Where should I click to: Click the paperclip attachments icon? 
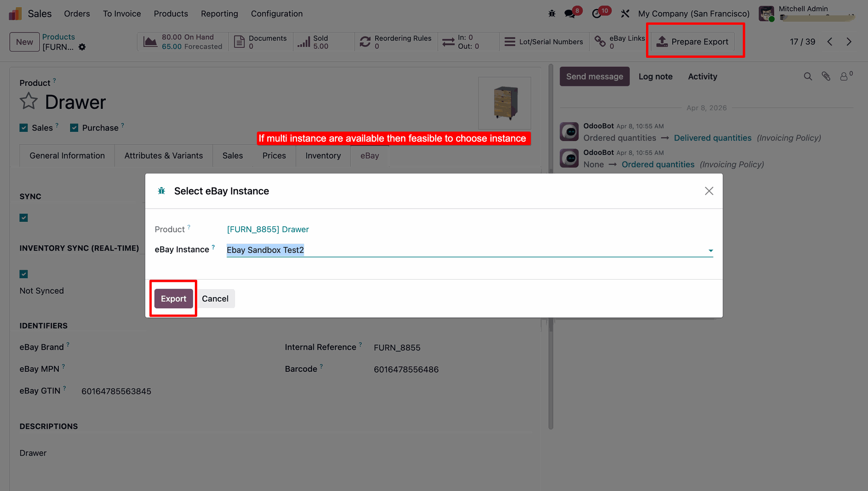(x=826, y=76)
